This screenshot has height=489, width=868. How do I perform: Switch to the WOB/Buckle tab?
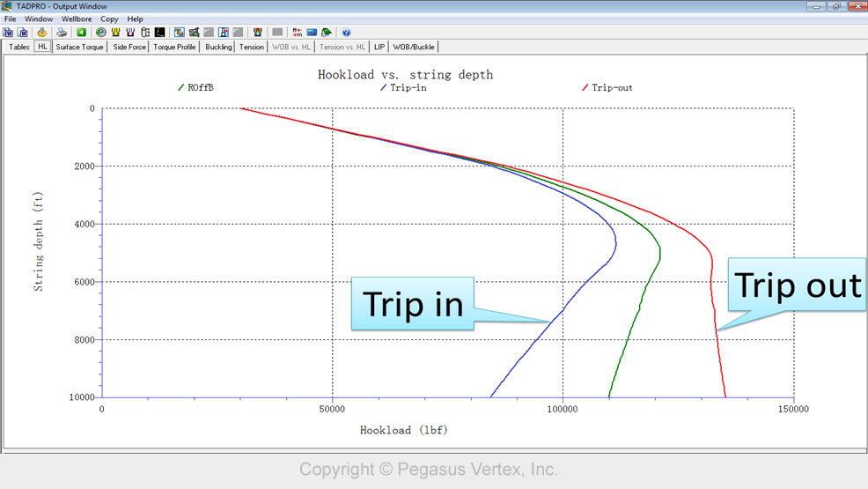click(414, 47)
